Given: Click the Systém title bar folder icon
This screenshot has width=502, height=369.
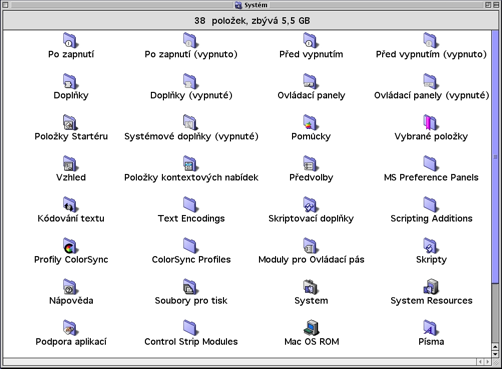Looking at the screenshot, I should tap(238, 5).
